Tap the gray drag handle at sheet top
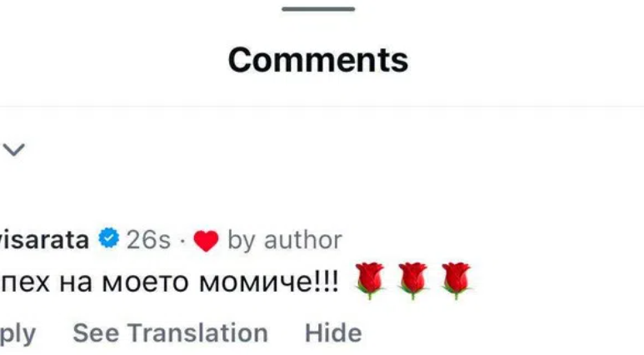The height and width of the screenshot is (355, 644). [318, 9]
